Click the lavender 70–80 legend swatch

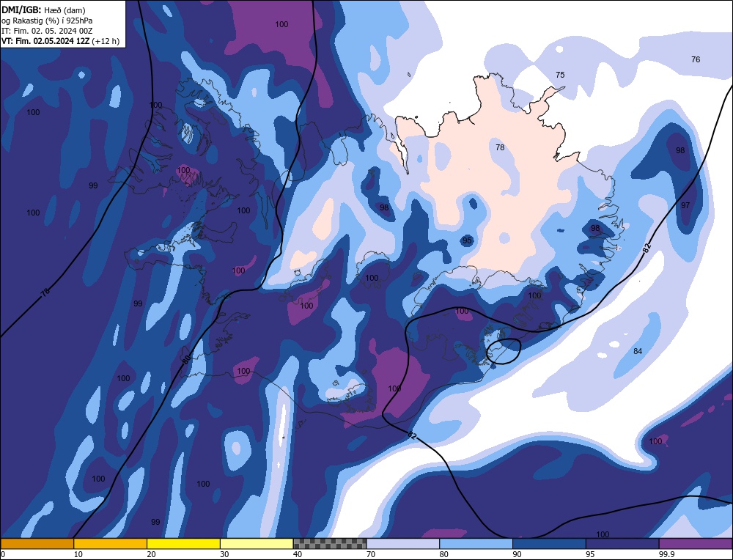[x=403, y=544]
